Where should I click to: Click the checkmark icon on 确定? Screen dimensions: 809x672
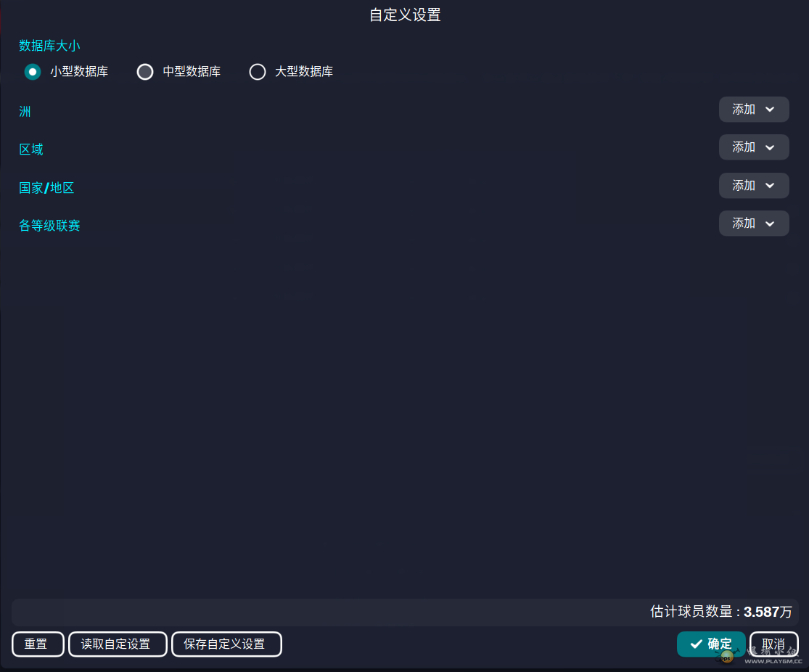(696, 644)
